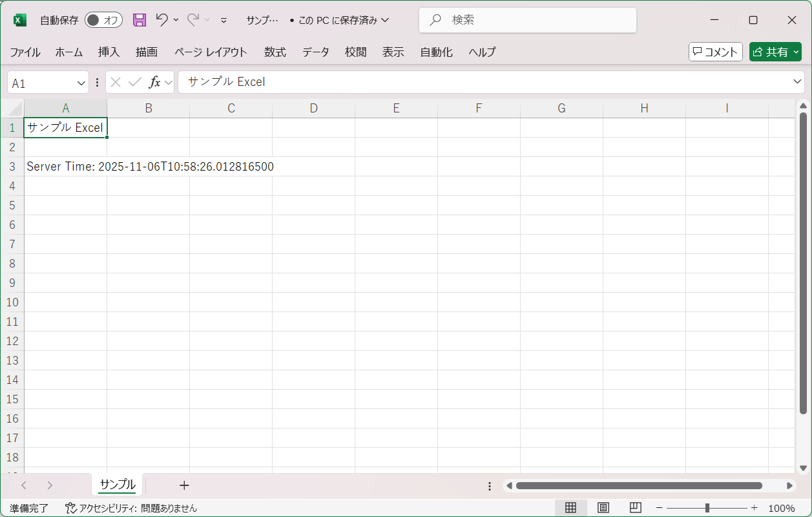
Task: Click the zoom out minus icon
Action: pos(659,508)
